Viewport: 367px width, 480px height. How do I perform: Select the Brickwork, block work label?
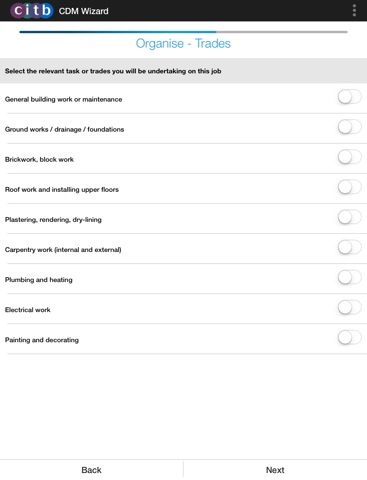[39, 159]
